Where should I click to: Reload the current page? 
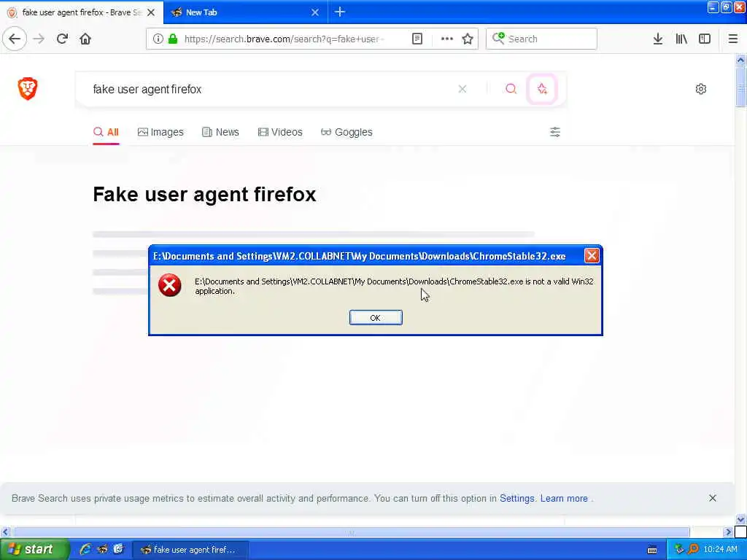pos(62,39)
